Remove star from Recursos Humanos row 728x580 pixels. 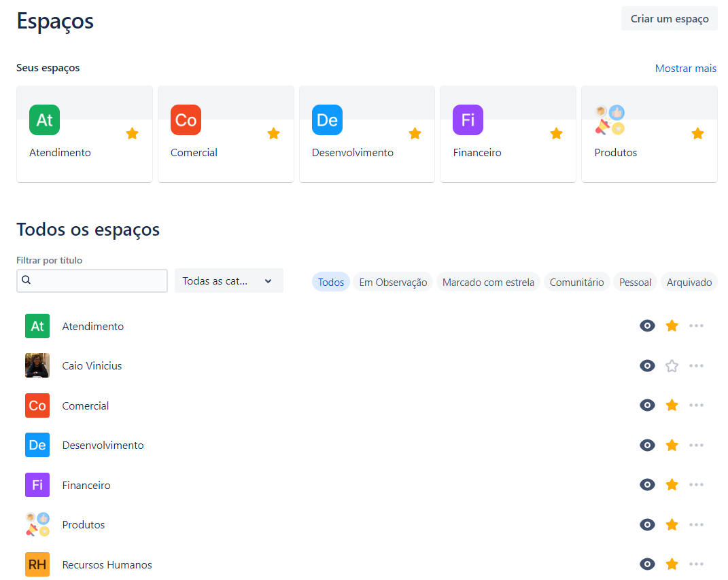click(672, 564)
